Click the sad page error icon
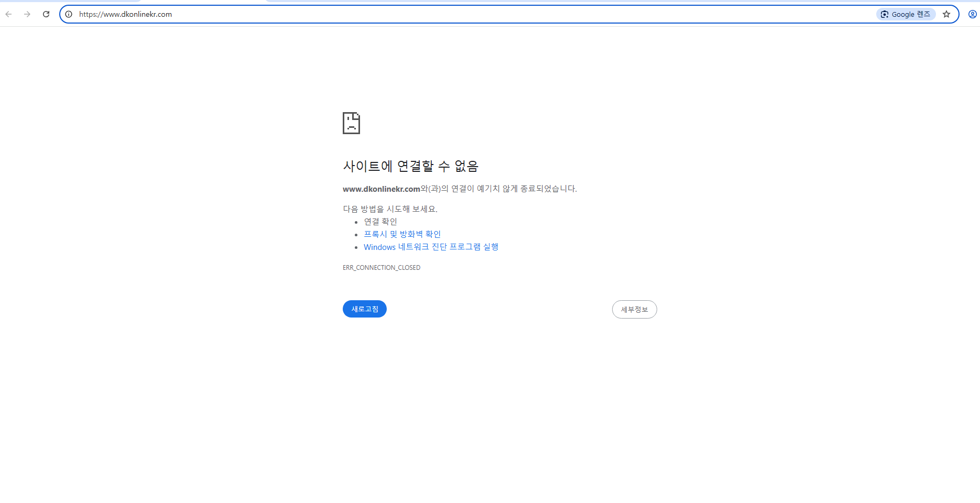This screenshot has height=503, width=980. coord(351,123)
